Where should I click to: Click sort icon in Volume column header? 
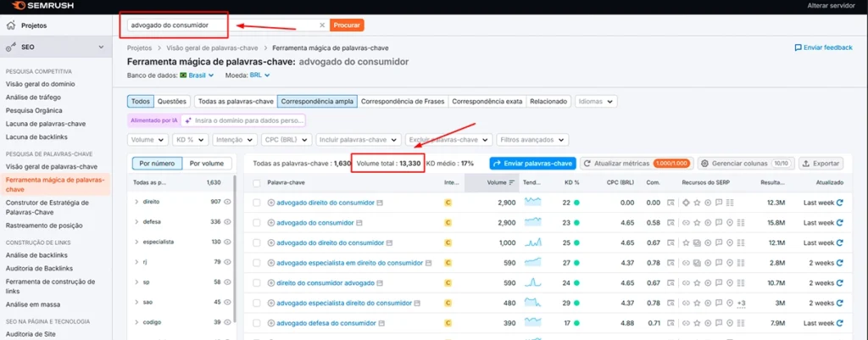point(512,182)
